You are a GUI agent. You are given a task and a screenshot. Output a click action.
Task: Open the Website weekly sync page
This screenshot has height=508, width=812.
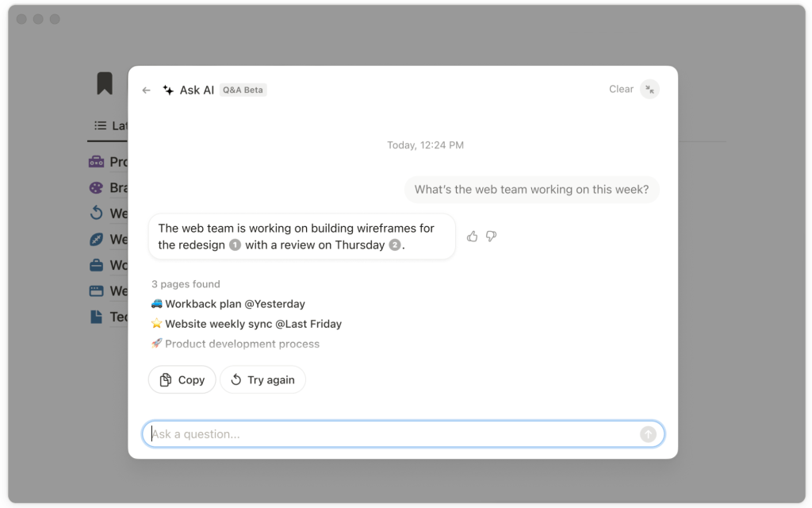click(x=246, y=324)
